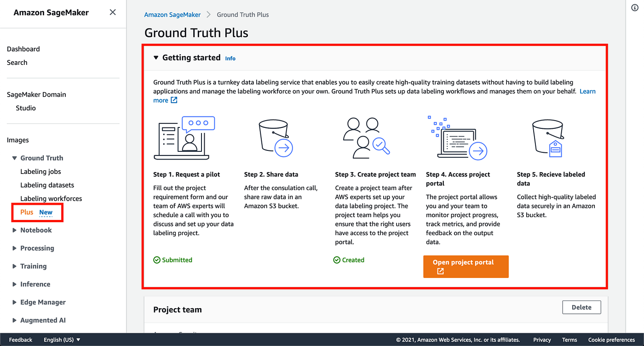644x346 pixels.
Task: Click the New badge next to Plus
Action: pyautogui.click(x=46, y=213)
